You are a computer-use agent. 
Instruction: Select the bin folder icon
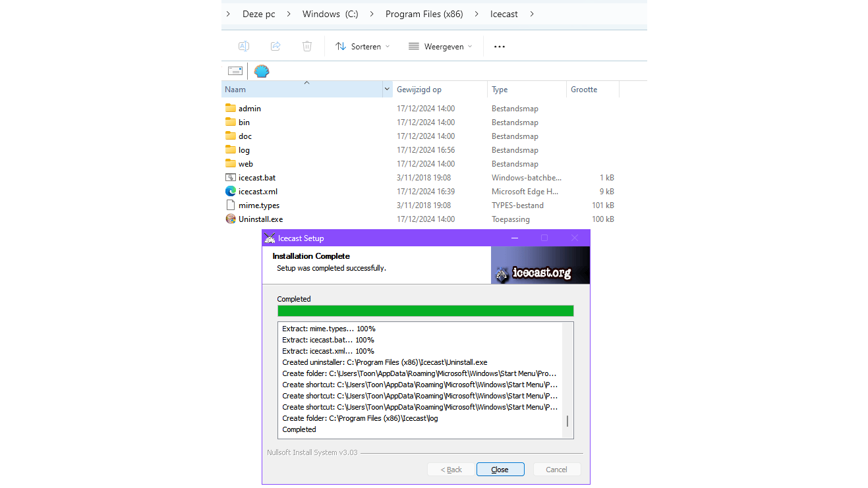click(x=230, y=122)
